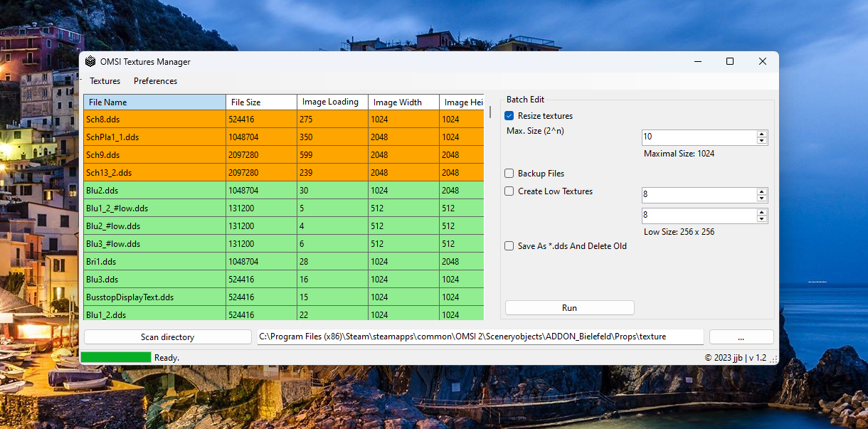Image resolution: width=868 pixels, height=429 pixels.
Task: Click the directory path input field
Action: pyautogui.click(x=480, y=337)
